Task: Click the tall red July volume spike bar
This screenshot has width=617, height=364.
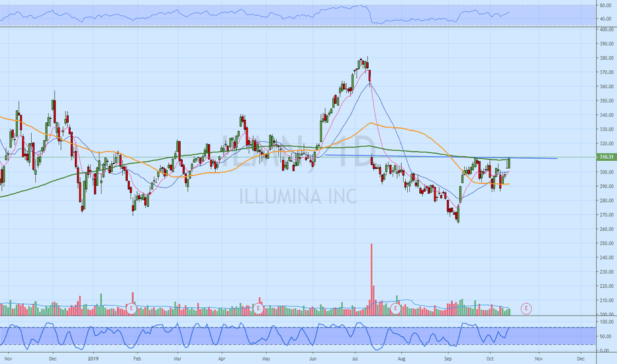Action: [x=371, y=279]
